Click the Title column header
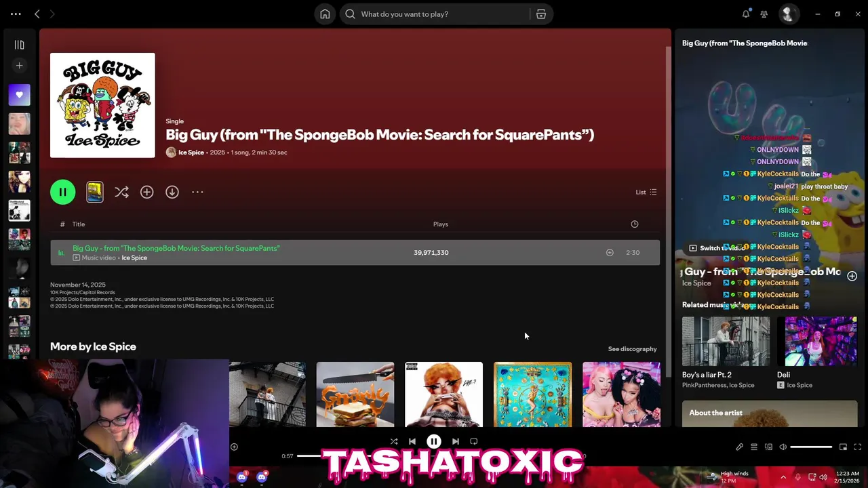 pyautogui.click(x=79, y=224)
